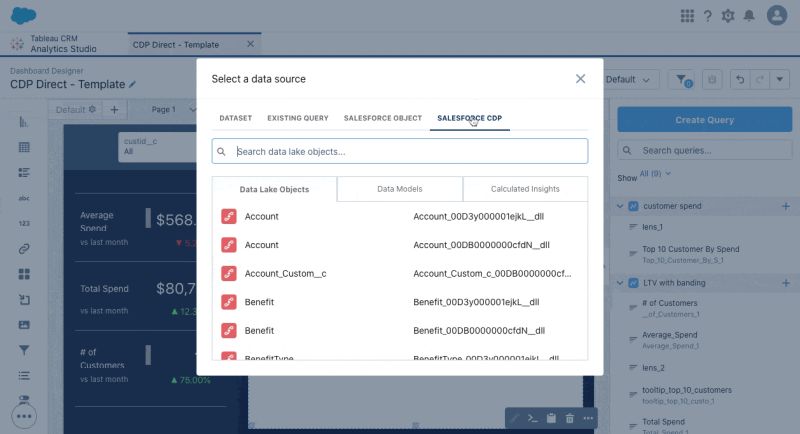Add the chart widget from sidebar
Screen dimensions: 800x434
[23, 122]
